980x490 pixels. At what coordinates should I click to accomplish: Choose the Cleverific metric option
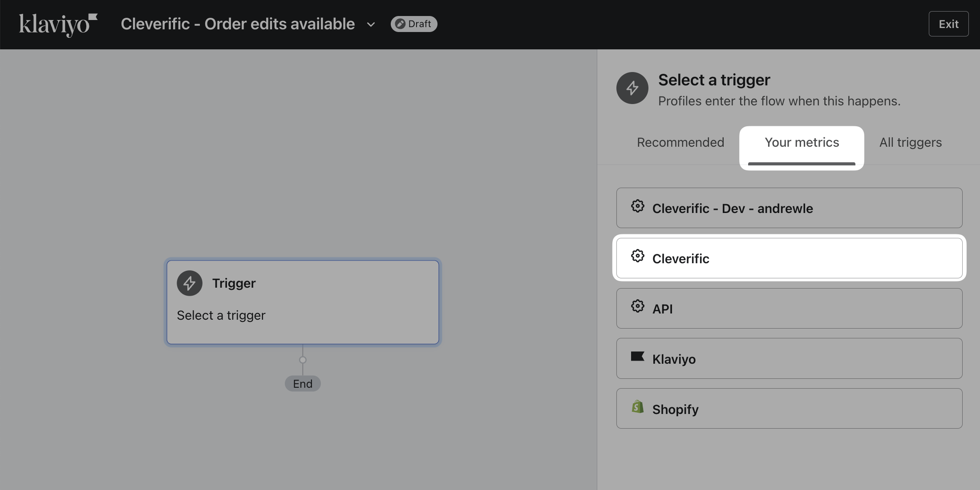click(789, 258)
